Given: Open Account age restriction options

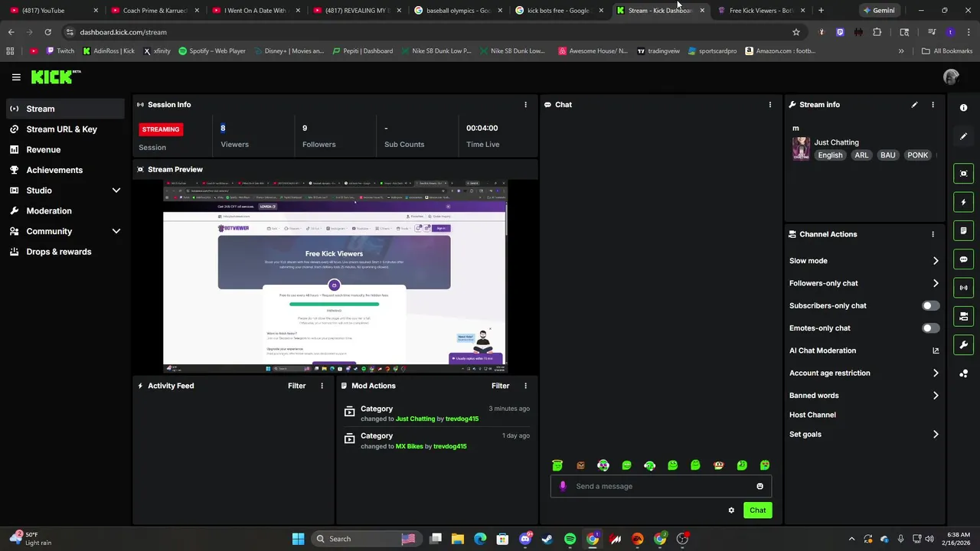Looking at the screenshot, I should pyautogui.click(x=864, y=373).
